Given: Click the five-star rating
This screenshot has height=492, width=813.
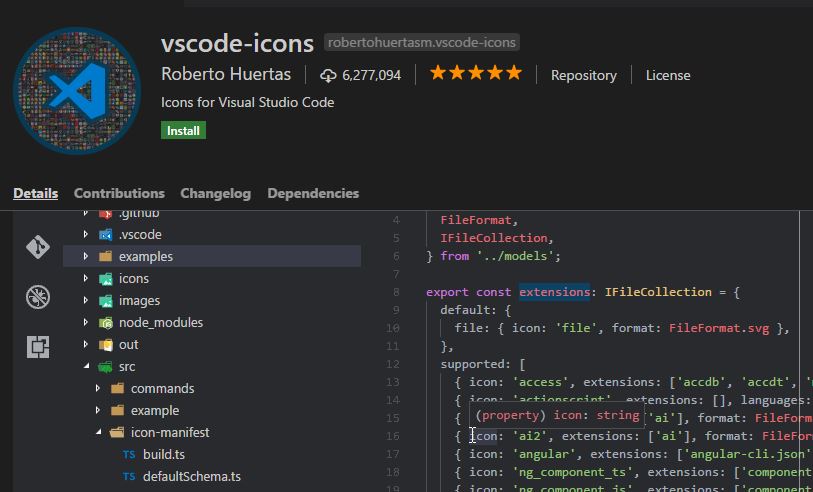Looking at the screenshot, I should 475,74.
